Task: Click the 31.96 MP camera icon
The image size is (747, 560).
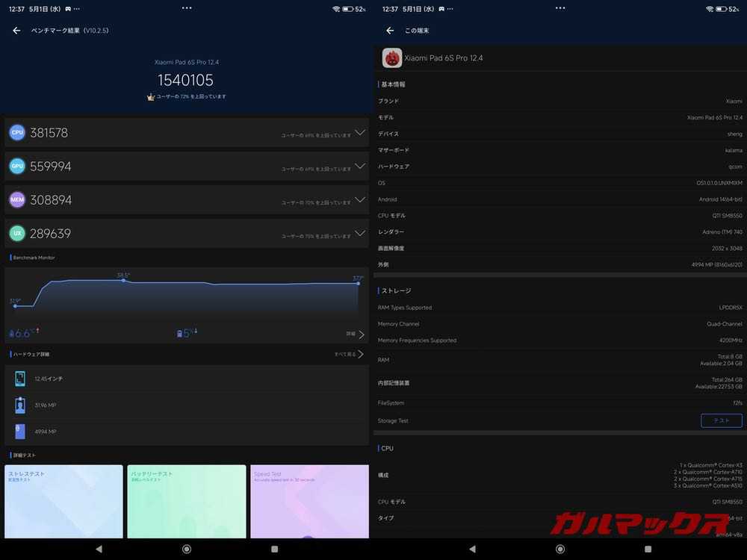Action: [19, 405]
